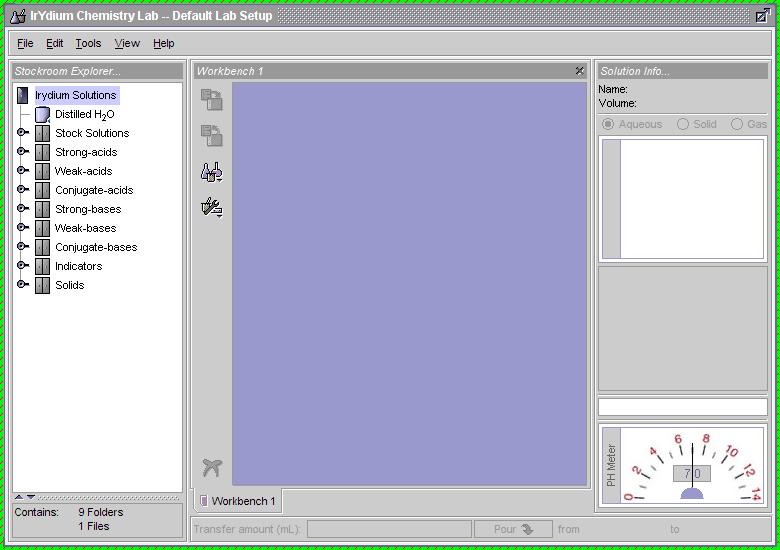
Task: Expand the Conjugate-bases folder
Action: pos(22,246)
